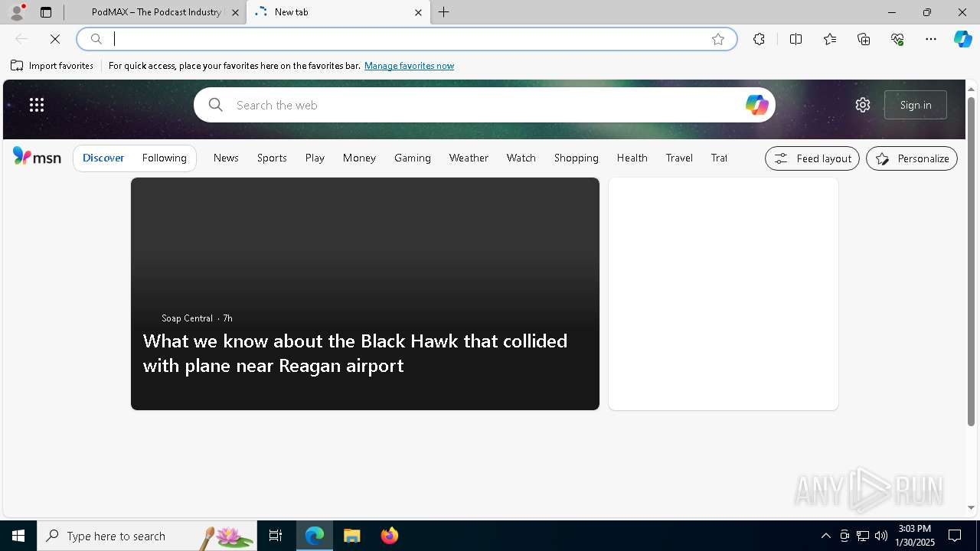Image resolution: width=980 pixels, height=551 pixels.
Task: Open a new tab with plus button
Action: 444,12
